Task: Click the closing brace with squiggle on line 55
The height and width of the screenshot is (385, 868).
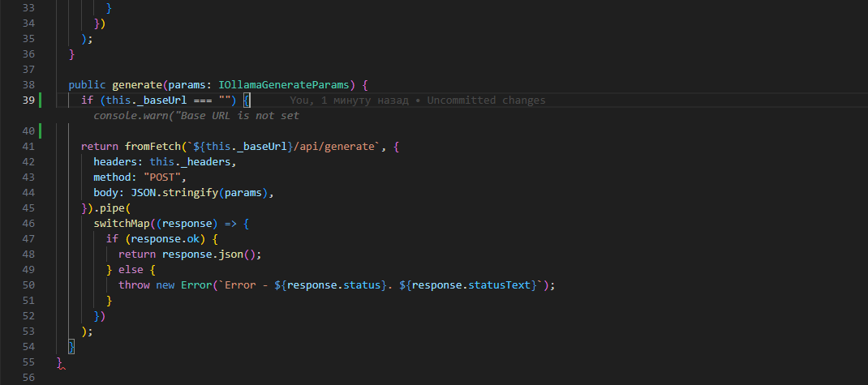Action: (x=59, y=362)
